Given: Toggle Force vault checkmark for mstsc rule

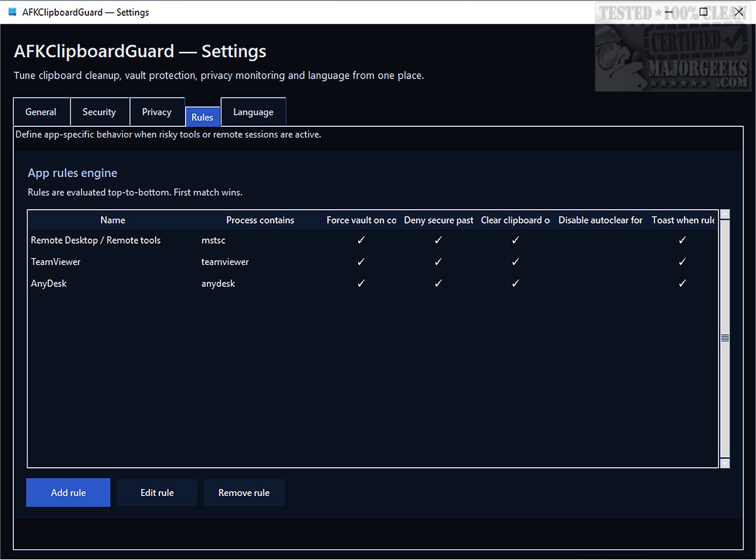Looking at the screenshot, I should [361, 240].
